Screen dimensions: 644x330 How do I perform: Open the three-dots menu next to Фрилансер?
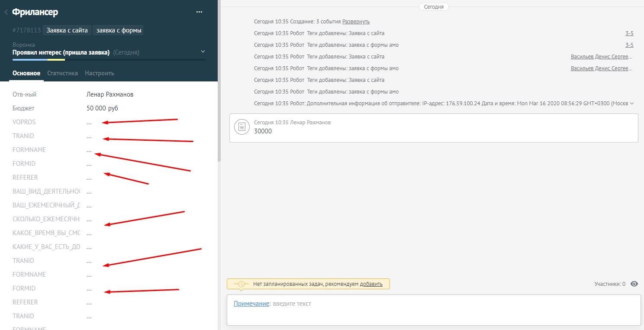pos(199,12)
